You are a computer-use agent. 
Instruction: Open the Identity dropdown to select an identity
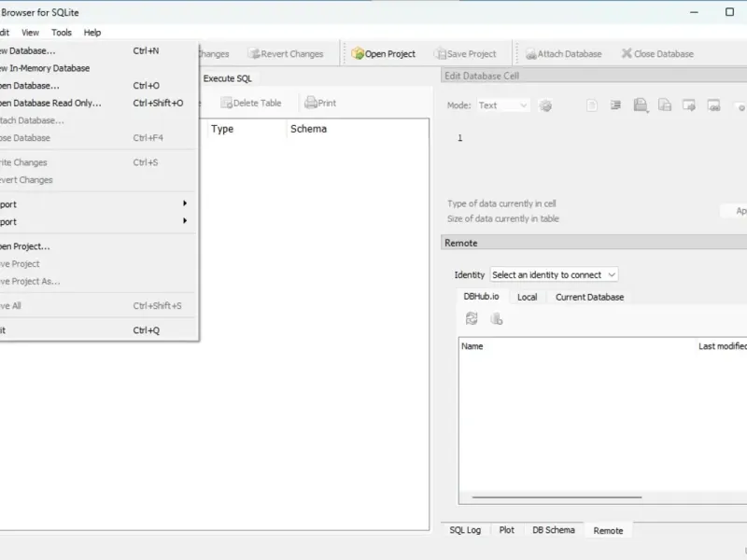click(x=554, y=274)
